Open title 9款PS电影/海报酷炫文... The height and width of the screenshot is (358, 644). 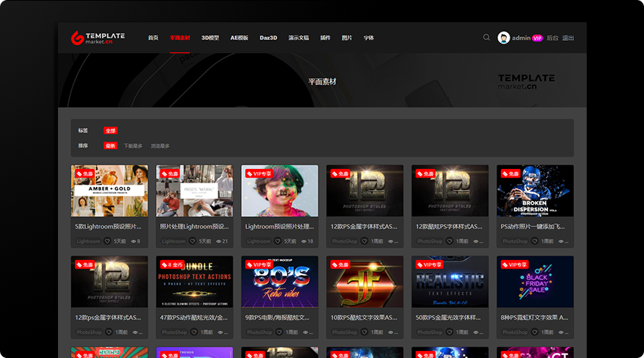(277, 317)
